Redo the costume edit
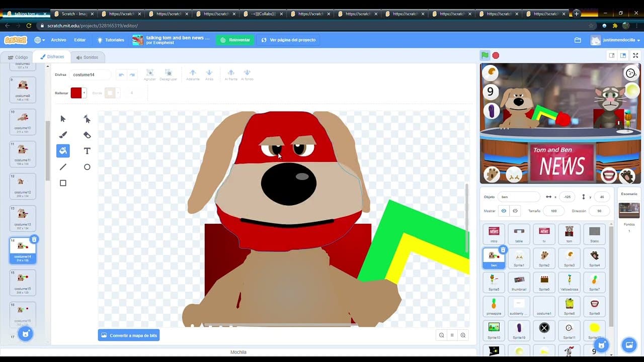Viewport: 644px width, 362px height. pos(132,75)
